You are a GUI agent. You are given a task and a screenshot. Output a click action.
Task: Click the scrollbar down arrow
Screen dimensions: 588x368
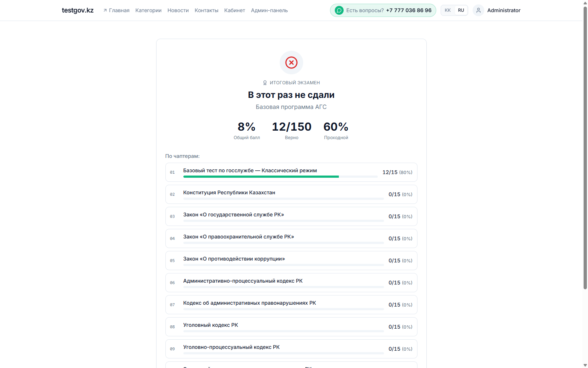pyautogui.click(x=585, y=365)
